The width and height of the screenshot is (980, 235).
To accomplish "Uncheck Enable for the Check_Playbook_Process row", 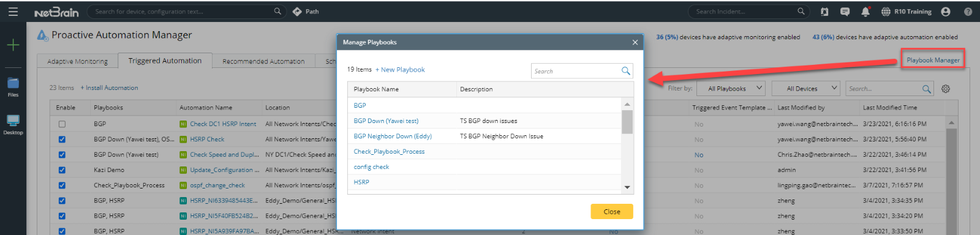I will tap(62, 185).
